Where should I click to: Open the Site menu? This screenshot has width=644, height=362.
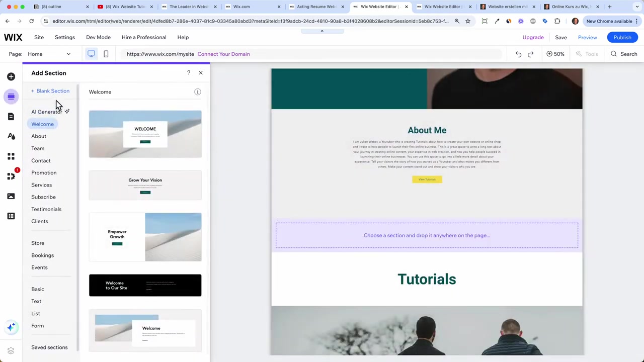pyautogui.click(x=39, y=37)
